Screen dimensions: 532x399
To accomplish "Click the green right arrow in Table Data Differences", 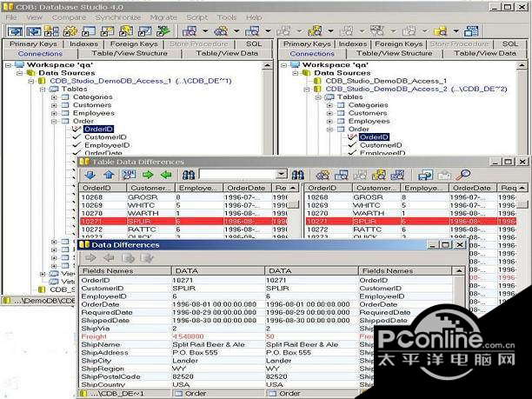I will tap(148, 175).
